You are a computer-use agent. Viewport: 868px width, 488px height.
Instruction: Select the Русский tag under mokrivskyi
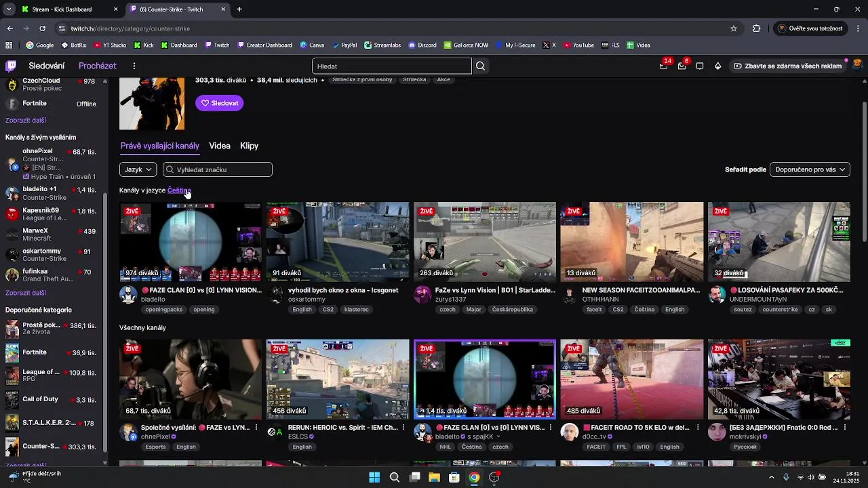745,447
